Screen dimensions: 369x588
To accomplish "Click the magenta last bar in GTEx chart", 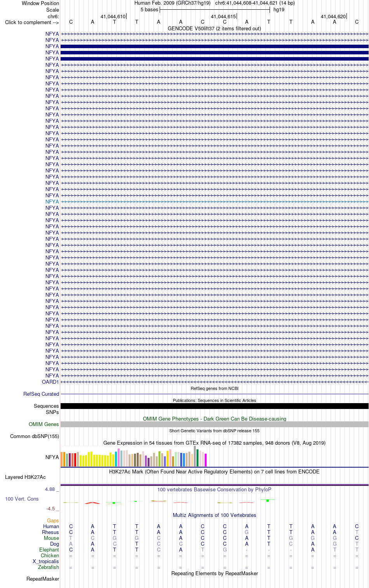I will tap(206, 460).
